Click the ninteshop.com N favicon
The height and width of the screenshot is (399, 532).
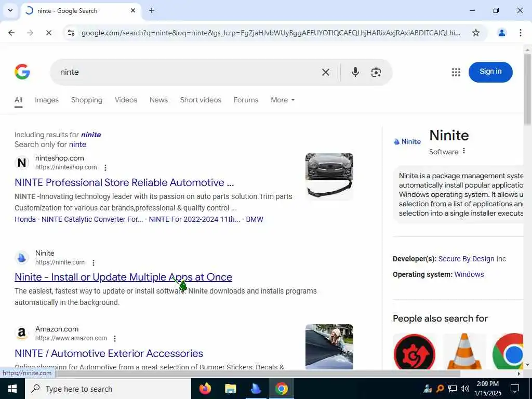tap(22, 163)
